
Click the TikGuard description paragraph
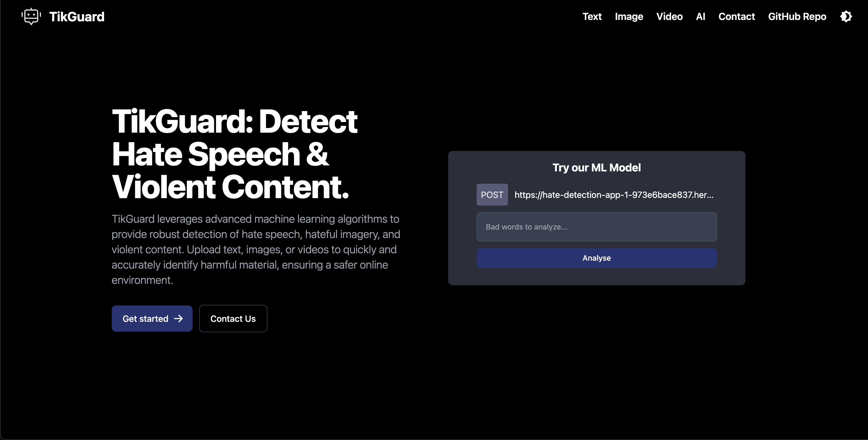(255, 249)
